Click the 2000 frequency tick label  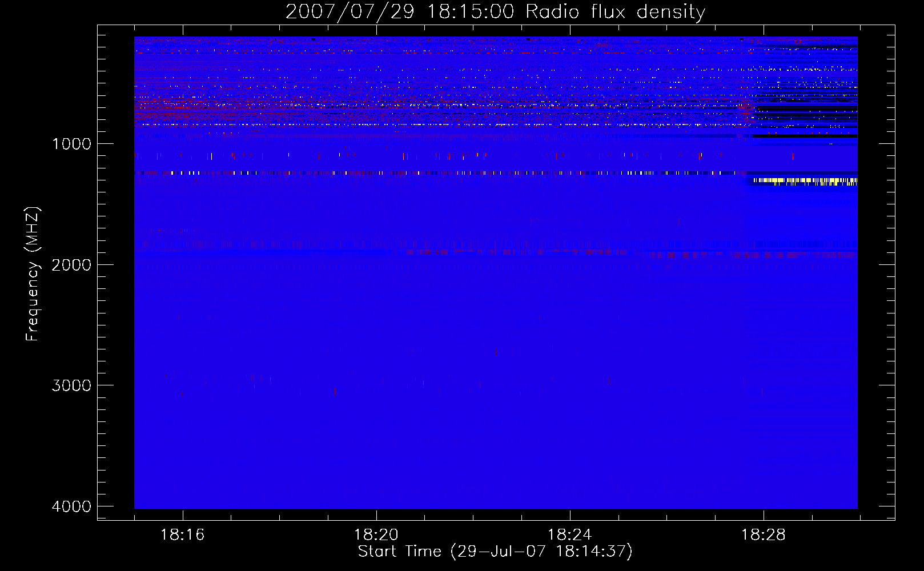pyautogui.click(x=71, y=264)
